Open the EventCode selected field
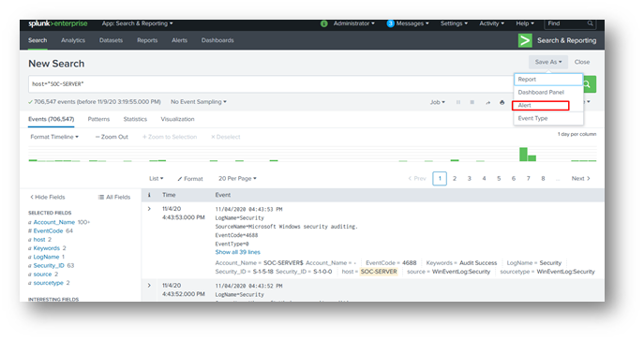This screenshot has width=644, height=341. [x=48, y=230]
